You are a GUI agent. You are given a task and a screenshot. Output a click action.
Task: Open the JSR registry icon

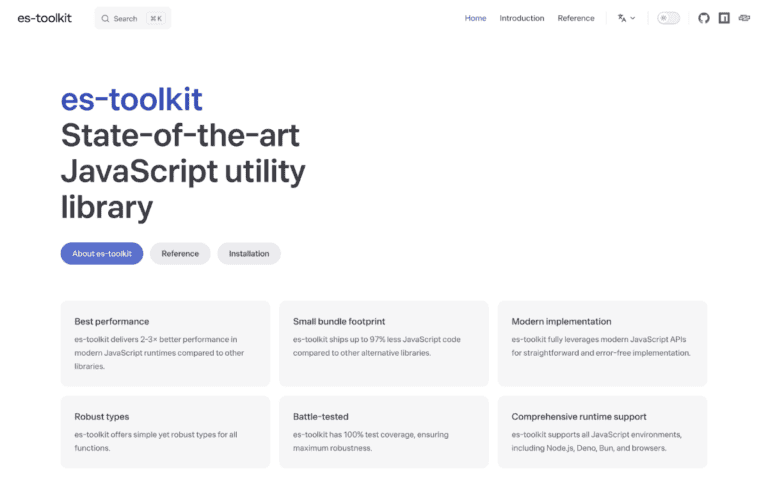point(744,18)
